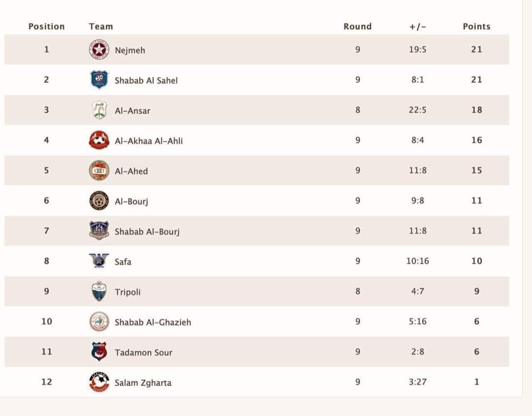Click the Team column header
Image resolution: width=532 pixels, height=416 pixels.
[101, 27]
